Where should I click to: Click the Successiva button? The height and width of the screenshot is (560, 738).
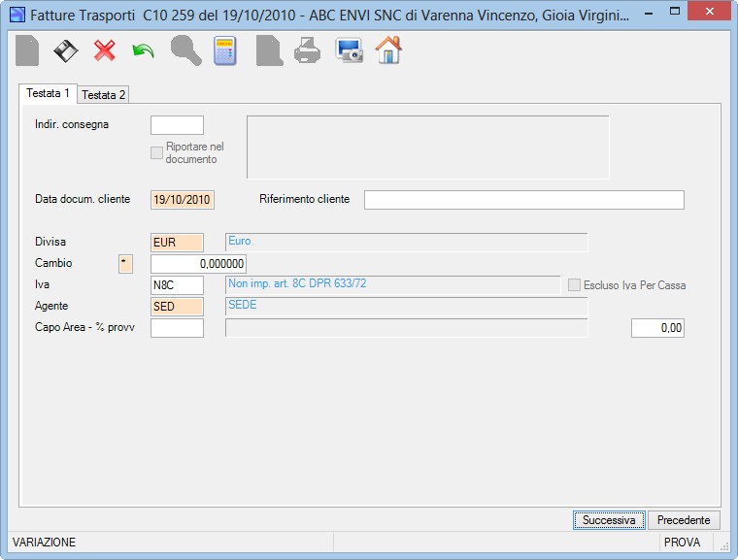click(x=609, y=520)
